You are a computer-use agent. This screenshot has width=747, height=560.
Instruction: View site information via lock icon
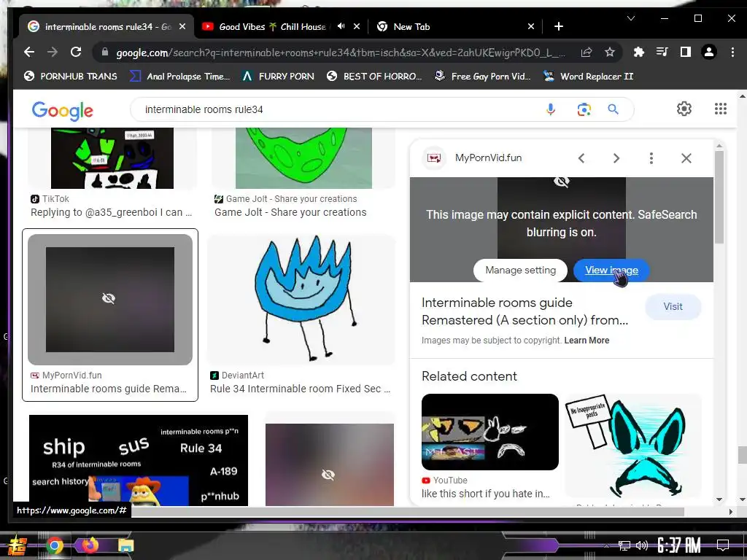click(105, 52)
